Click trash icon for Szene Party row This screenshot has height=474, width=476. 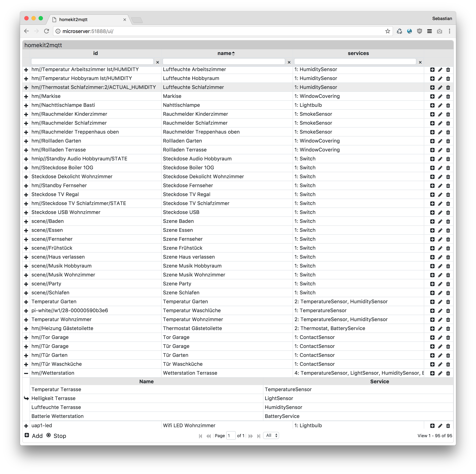(x=448, y=284)
